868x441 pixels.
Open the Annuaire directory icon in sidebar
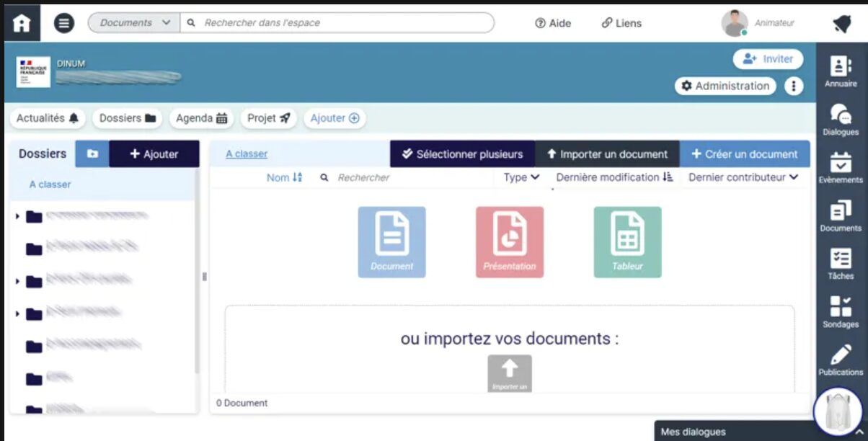(841, 71)
